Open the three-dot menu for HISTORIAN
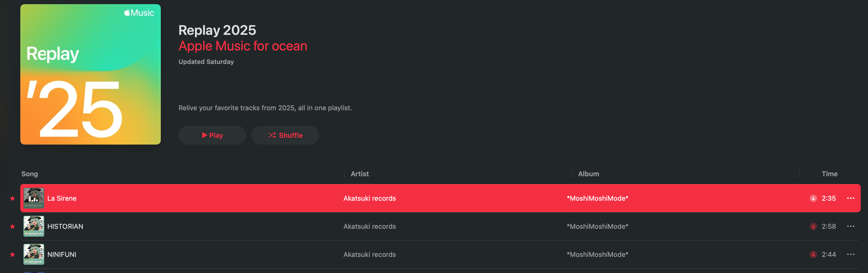Screen dimensions: 868x273 tap(851, 226)
